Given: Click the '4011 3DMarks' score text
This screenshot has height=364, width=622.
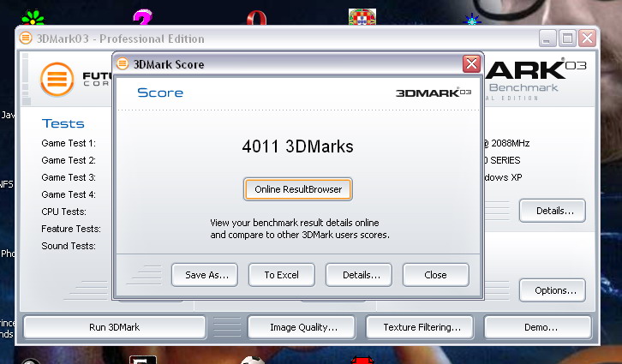Looking at the screenshot, I should [297, 146].
